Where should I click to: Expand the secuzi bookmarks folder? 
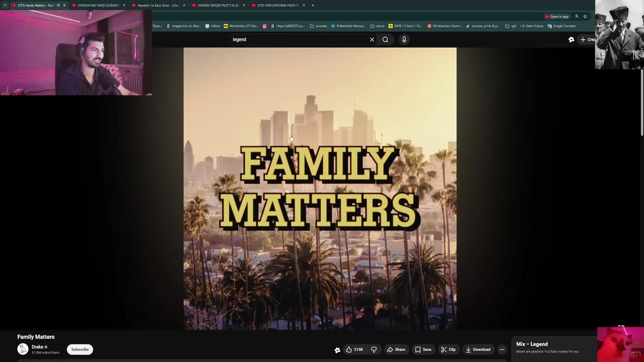[377, 26]
